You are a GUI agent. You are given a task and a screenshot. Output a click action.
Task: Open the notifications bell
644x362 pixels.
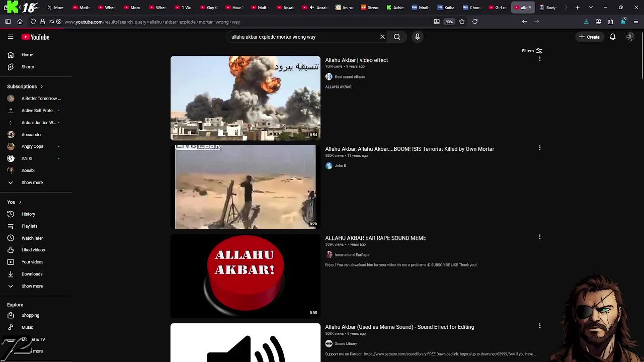click(612, 37)
